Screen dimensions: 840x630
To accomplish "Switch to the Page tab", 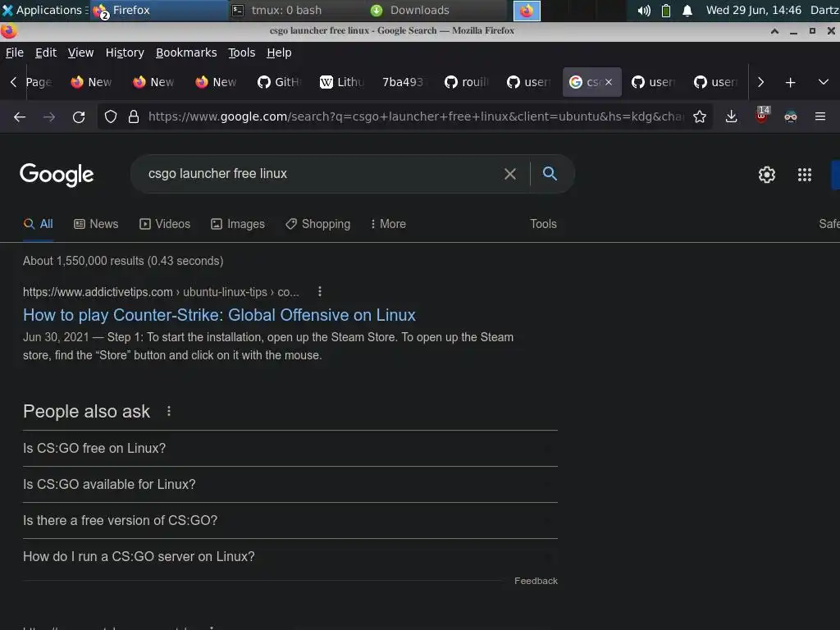I will pos(39,82).
